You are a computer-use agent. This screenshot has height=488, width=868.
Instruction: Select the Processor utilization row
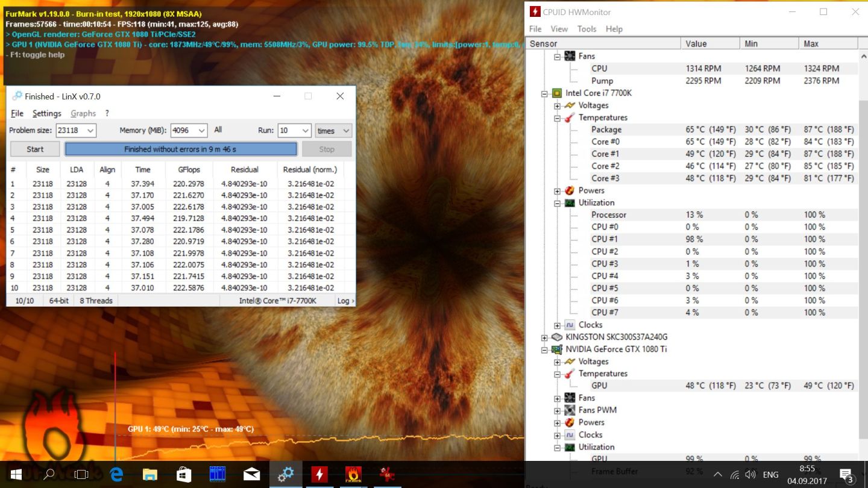coord(692,215)
